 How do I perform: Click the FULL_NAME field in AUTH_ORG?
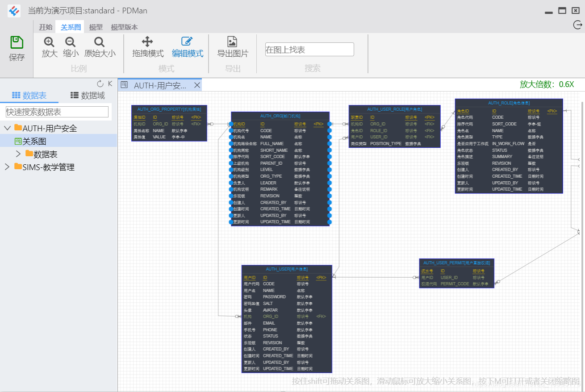pyautogui.click(x=272, y=144)
